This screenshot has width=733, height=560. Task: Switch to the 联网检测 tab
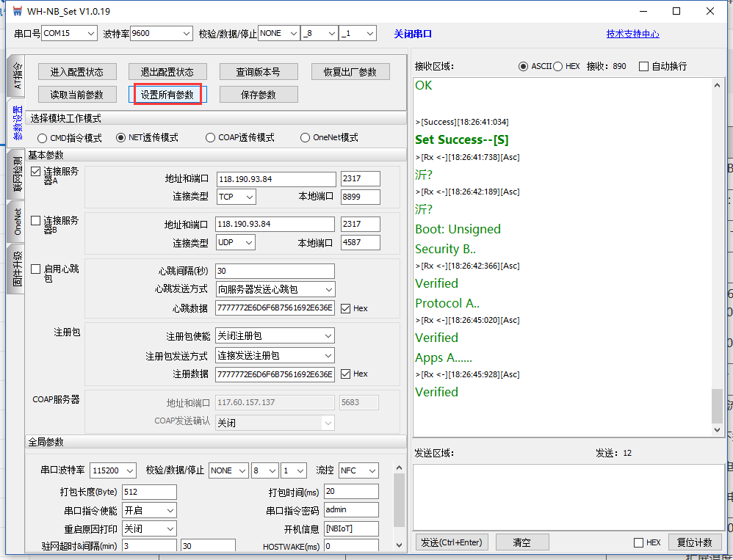pos(16,174)
